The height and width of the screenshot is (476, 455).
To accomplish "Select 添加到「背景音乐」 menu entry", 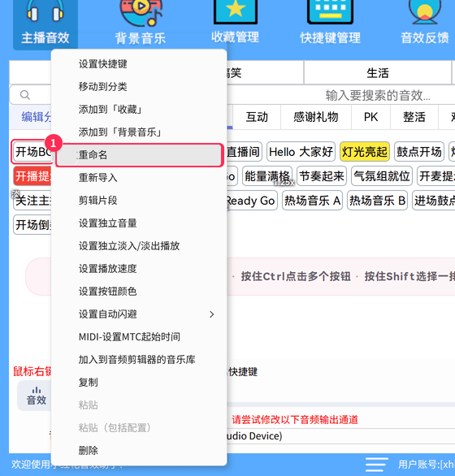I will [x=139, y=132].
